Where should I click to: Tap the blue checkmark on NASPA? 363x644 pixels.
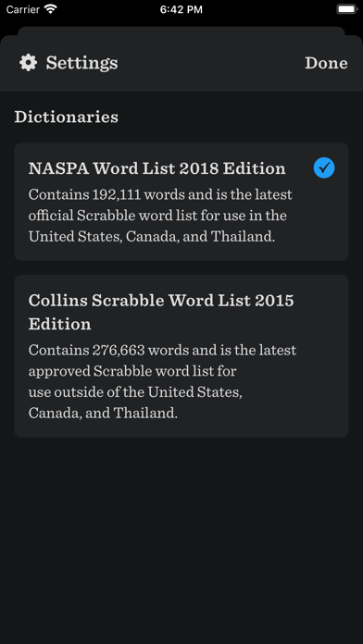(324, 168)
